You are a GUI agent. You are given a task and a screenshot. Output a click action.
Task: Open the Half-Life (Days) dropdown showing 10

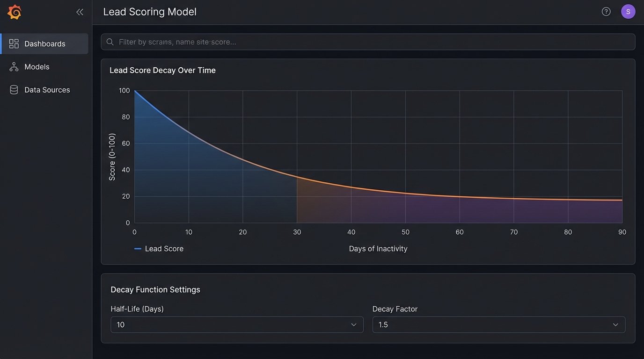237,324
